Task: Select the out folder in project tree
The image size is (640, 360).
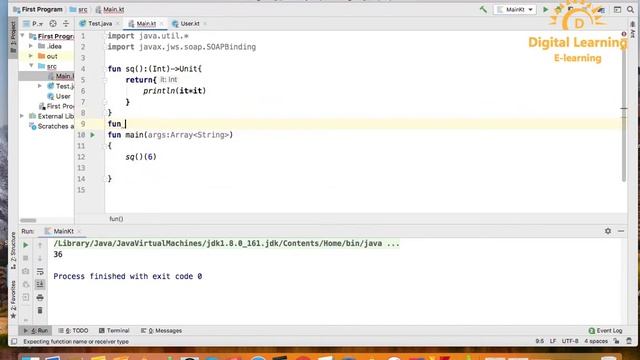Action: coord(48,56)
